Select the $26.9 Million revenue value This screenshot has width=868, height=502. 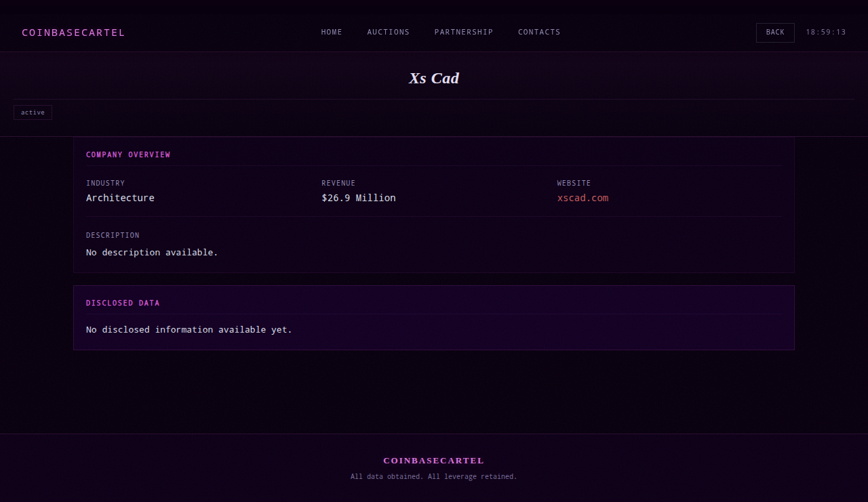[x=359, y=198]
